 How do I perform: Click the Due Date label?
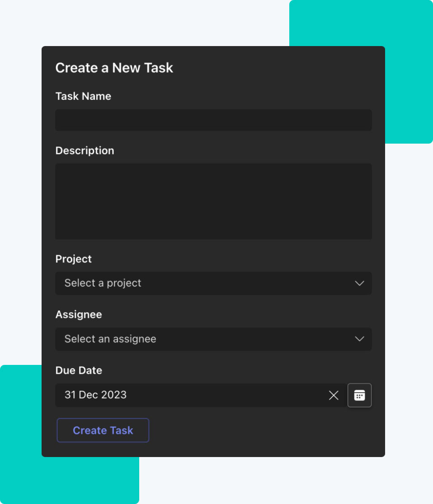79,370
